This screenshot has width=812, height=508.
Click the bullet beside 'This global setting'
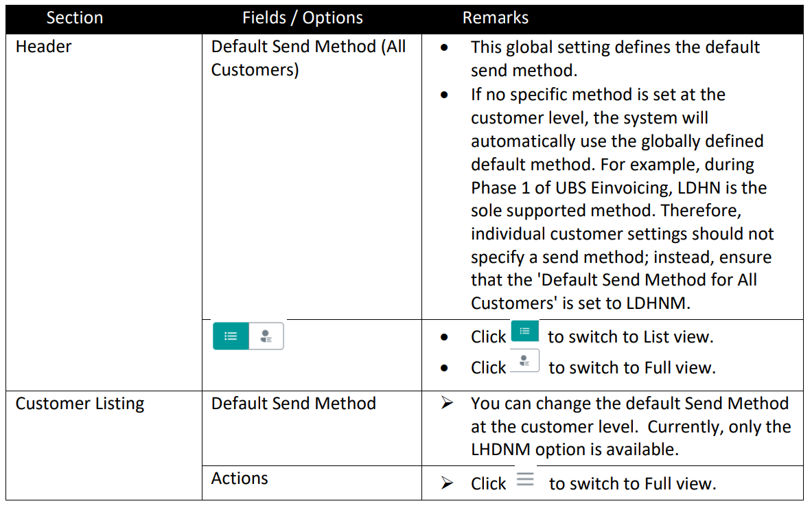(444, 47)
